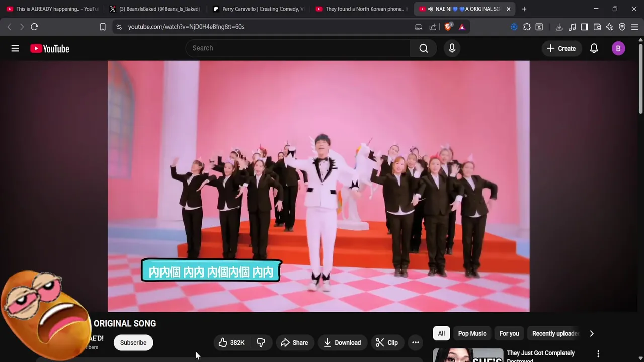
Task: Start voice search with the microphone icon
Action: pyautogui.click(x=452, y=48)
